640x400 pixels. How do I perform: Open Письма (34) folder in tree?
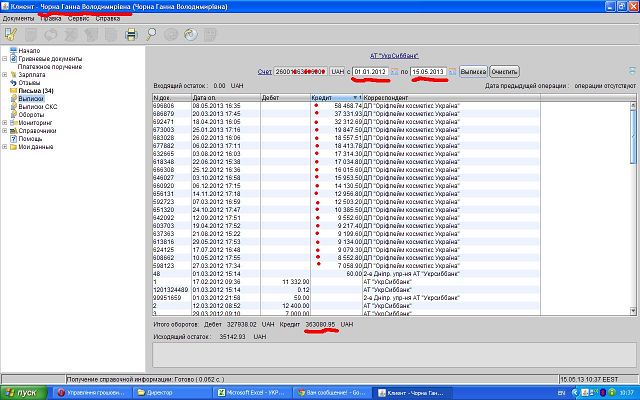[x=34, y=90]
